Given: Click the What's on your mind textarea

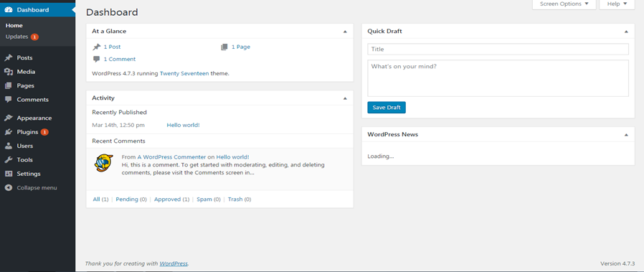Looking at the screenshot, I should (498, 78).
